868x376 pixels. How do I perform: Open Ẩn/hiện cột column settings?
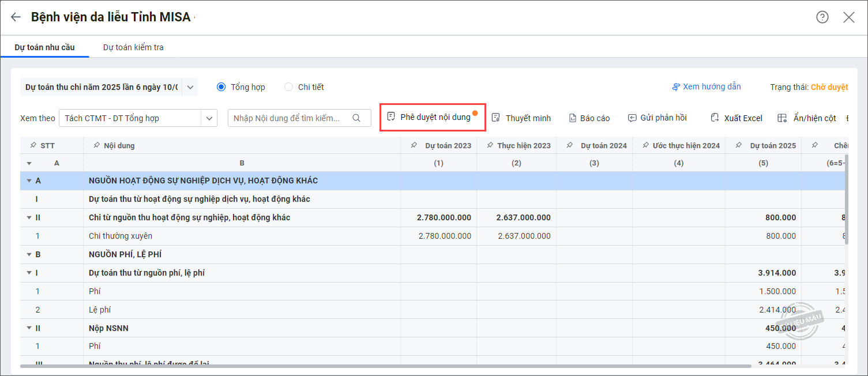(x=807, y=118)
